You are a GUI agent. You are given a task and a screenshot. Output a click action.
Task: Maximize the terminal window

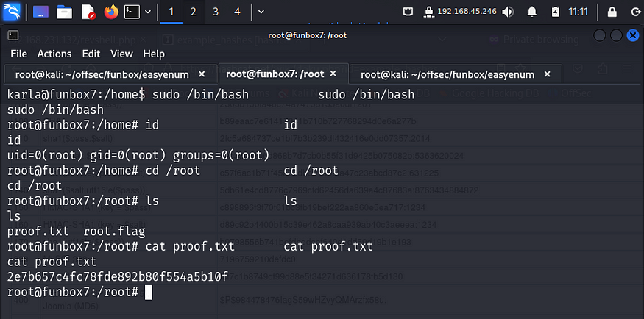tap(616, 36)
